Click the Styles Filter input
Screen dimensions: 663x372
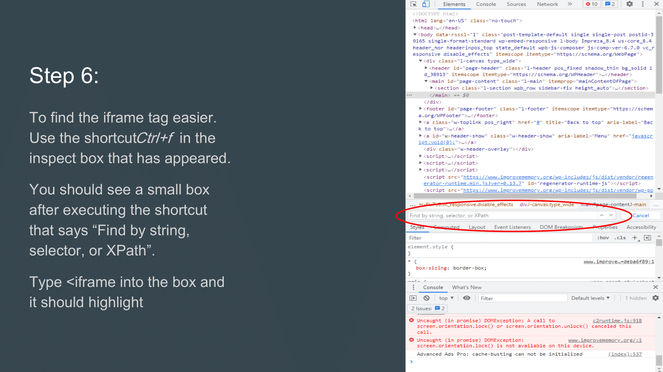tap(499, 238)
